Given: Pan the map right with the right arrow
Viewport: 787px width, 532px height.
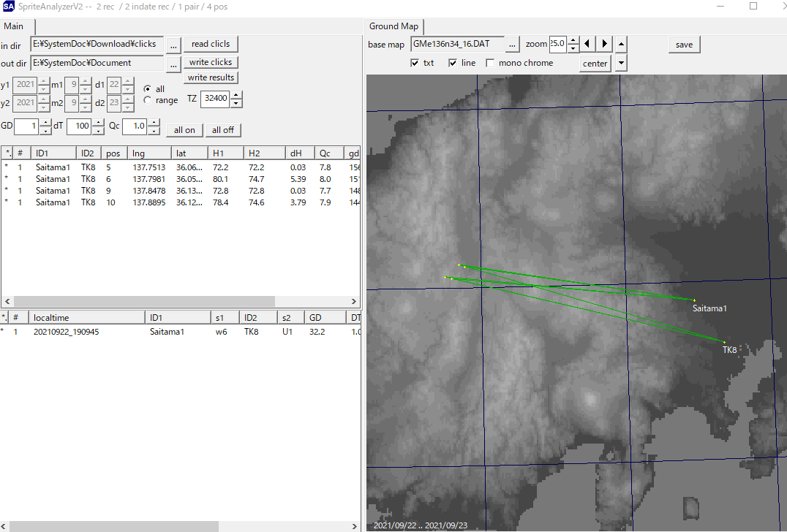Looking at the screenshot, I should (604, 44).
